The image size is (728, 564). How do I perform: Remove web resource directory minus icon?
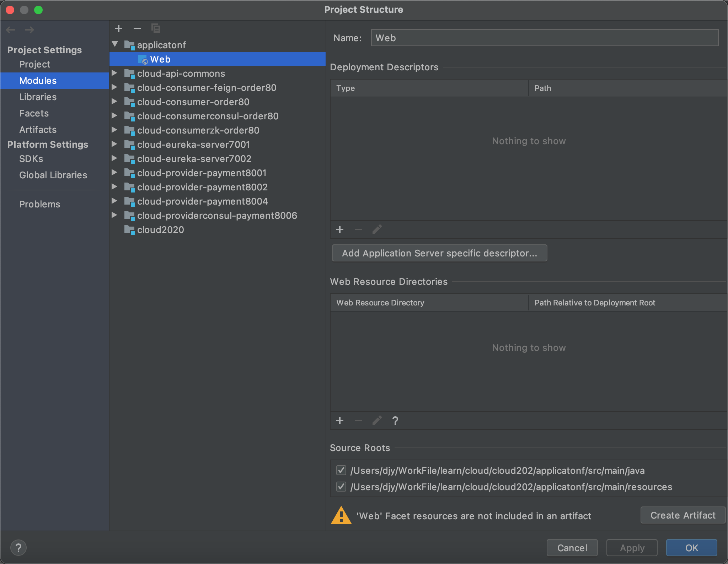point(358,421)
